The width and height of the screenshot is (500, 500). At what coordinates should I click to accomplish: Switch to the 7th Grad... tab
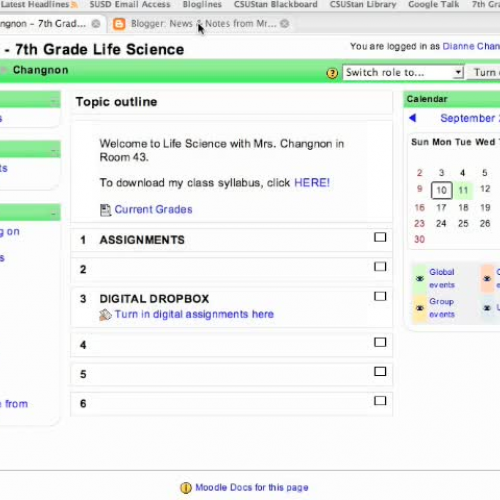coord(43,24)
